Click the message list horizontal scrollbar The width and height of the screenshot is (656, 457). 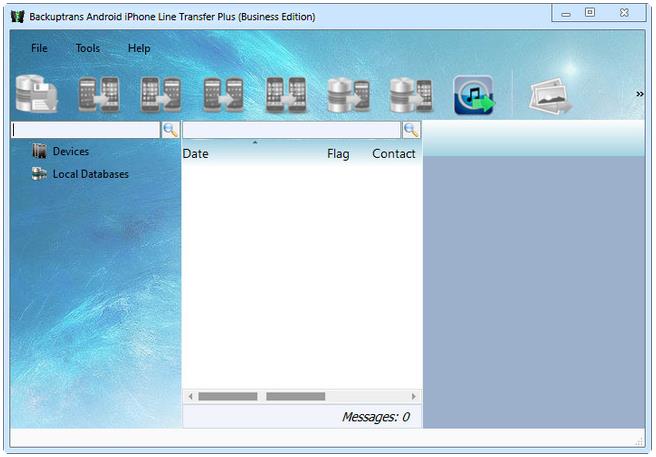(302, 397)
